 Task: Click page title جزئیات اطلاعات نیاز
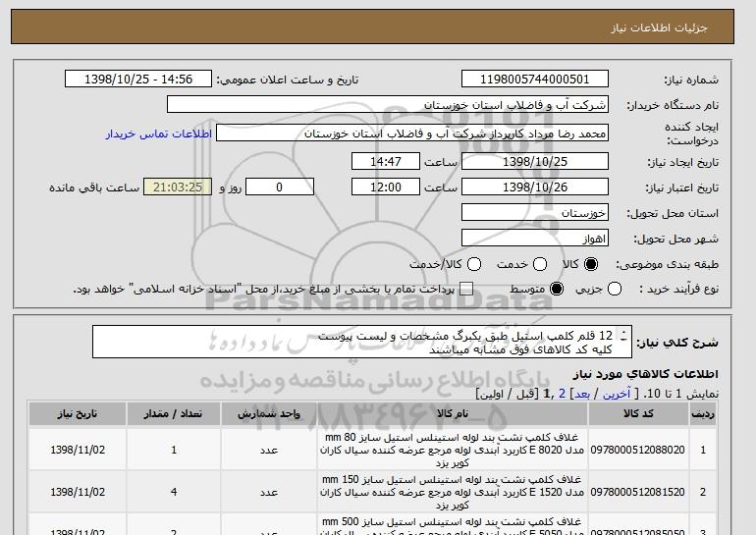coord(660,27)
